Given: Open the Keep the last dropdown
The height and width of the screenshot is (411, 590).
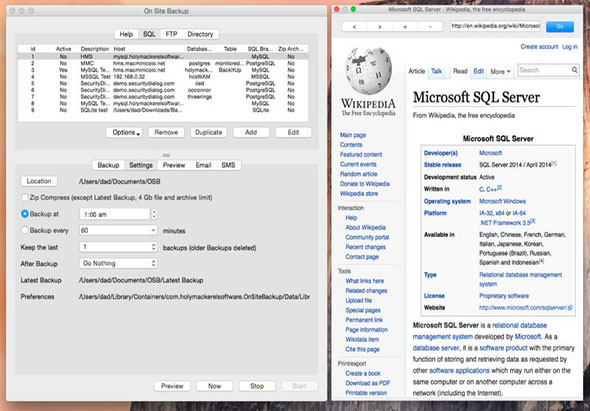Looking at the screenshot, I should pyautogui.click(x=118, y=247).
